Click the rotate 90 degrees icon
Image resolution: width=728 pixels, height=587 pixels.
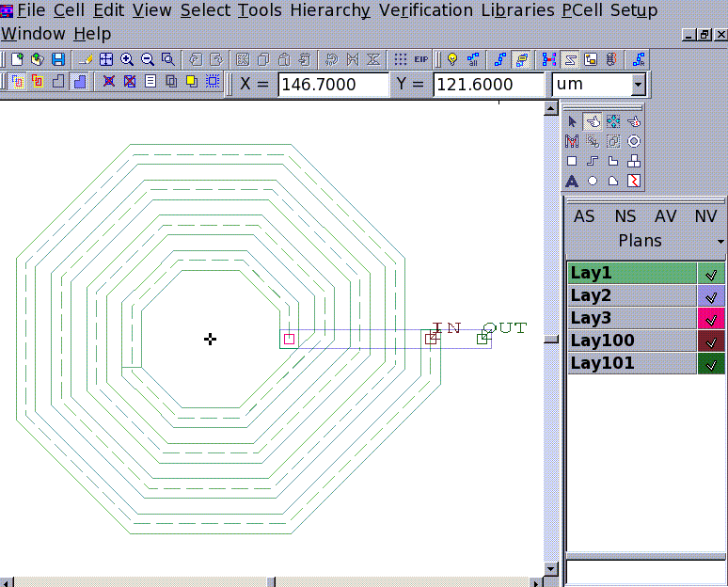coord(331,59)
